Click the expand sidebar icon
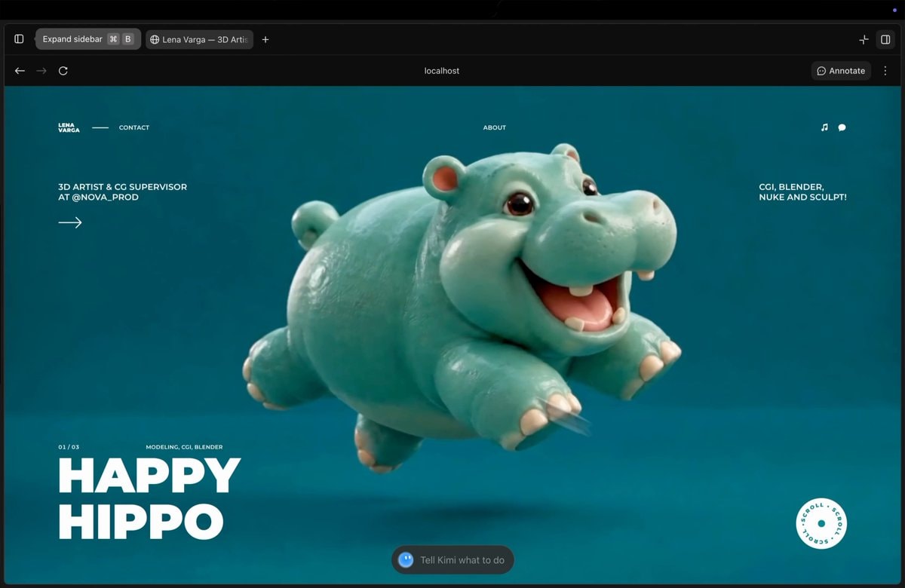The height and width of the screenshot is (588, 905). click(x=20, y=39)
